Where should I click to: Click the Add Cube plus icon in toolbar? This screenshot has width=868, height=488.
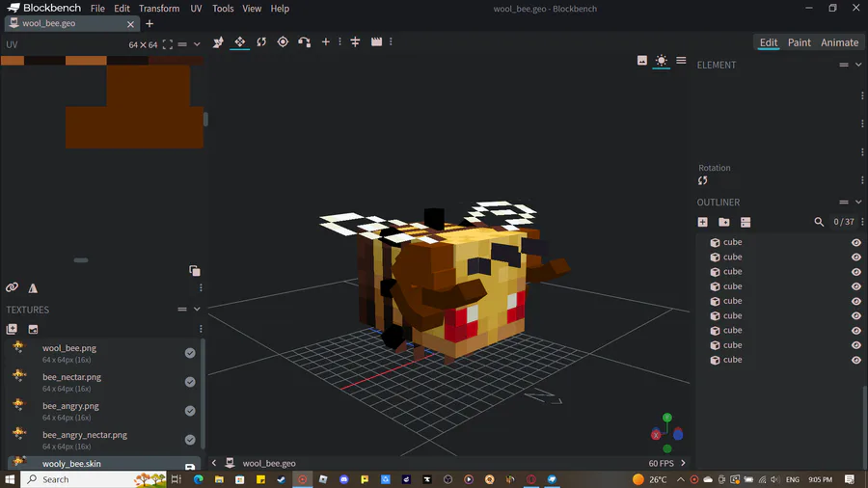click(x=326, y=42)
